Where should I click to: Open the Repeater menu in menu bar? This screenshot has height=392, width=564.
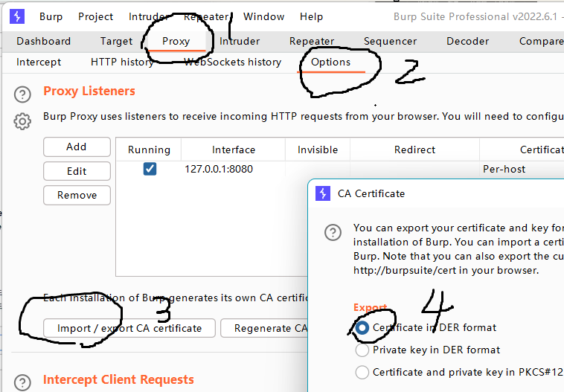pos(206,16)
